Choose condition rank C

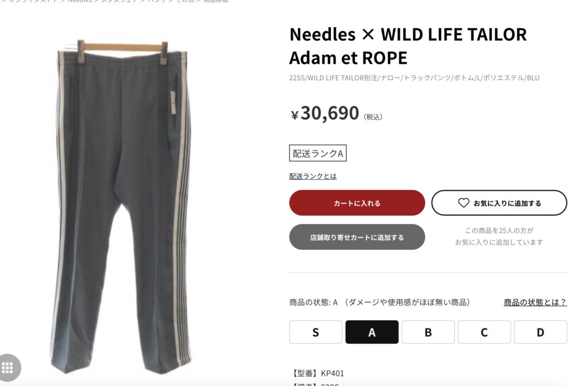485,332
